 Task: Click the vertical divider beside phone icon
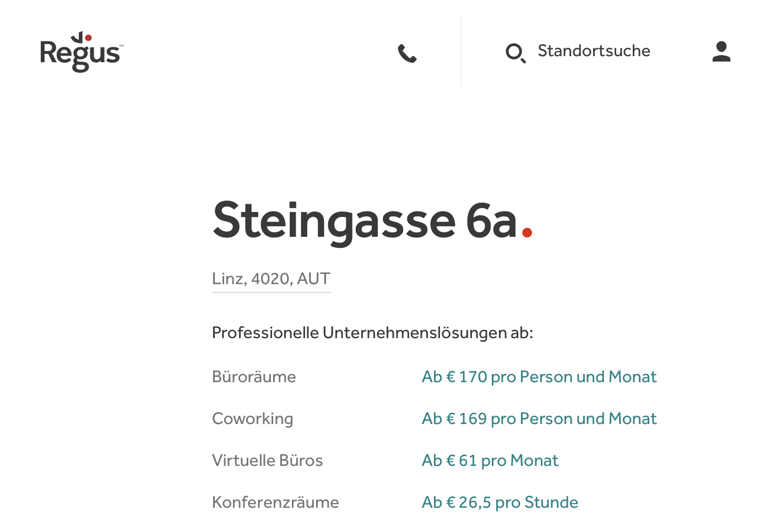pyautogui.click(x=461, y=51)
